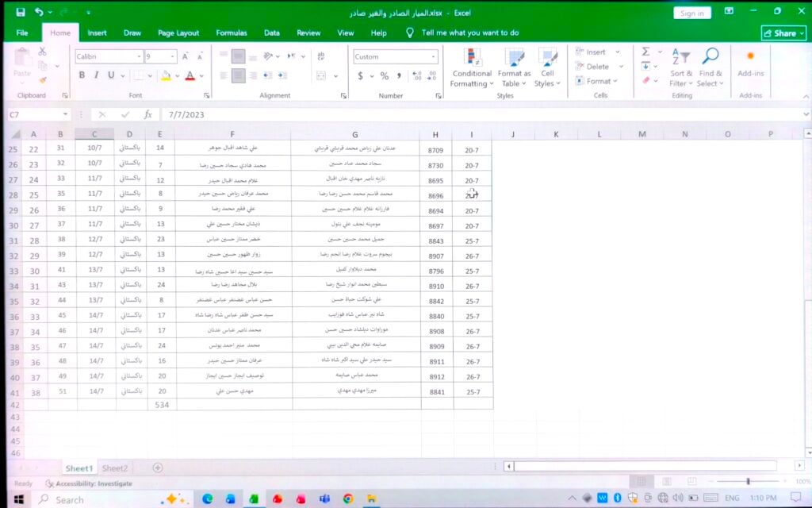Click Accessibility: Investigate in the status bar
812x508 pixels.
(89, 483)
